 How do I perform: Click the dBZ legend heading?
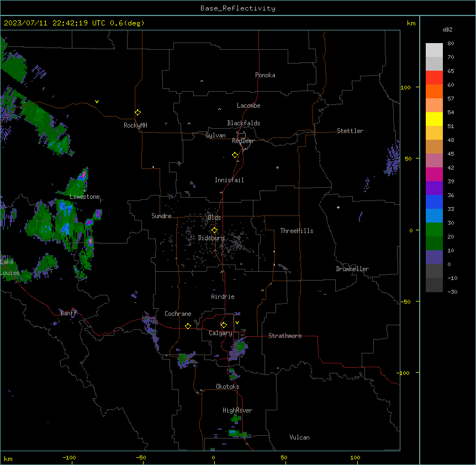click(447, 29)
